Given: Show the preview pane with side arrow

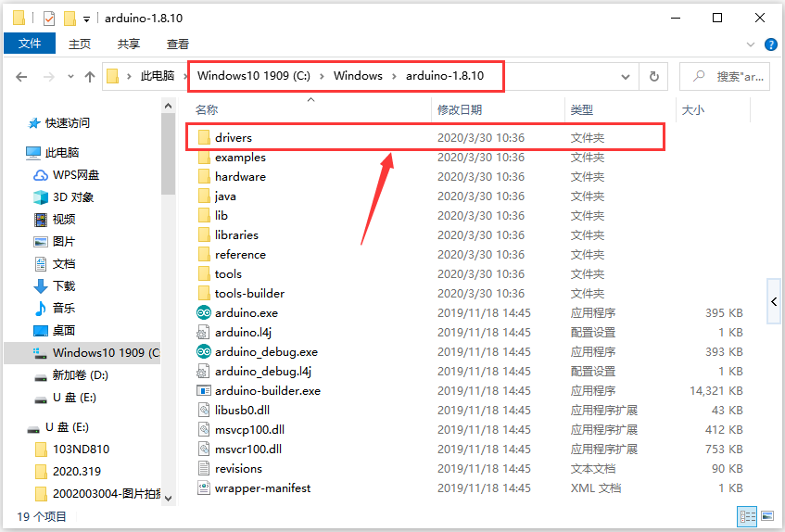Looking at the screenshot, I should pos(774,302).
